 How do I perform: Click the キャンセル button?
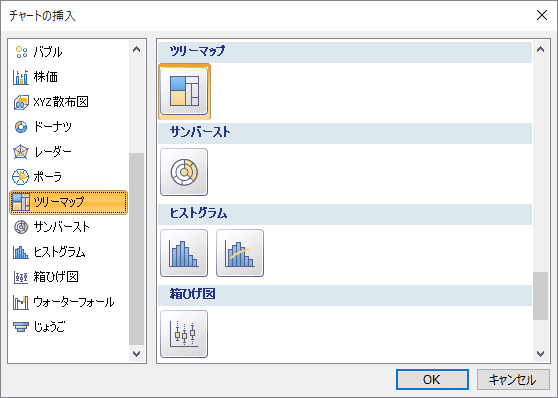(x=513, y=379)
